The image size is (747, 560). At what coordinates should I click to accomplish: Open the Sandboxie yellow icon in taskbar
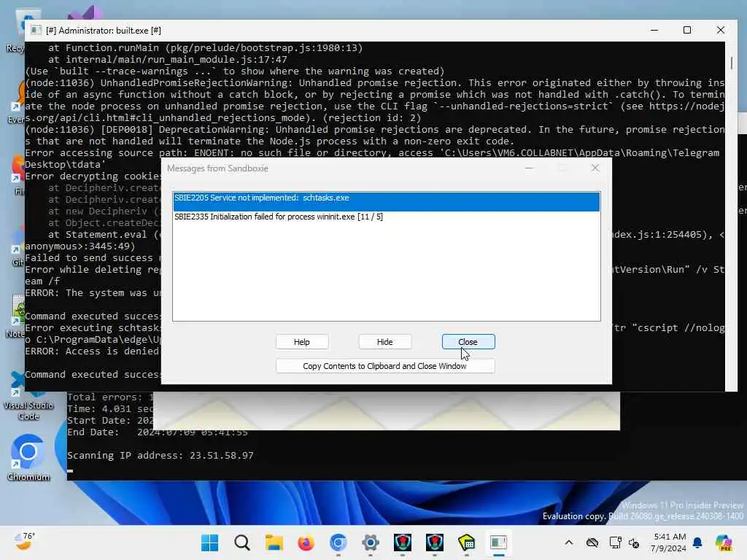click(x=466, y=542)
